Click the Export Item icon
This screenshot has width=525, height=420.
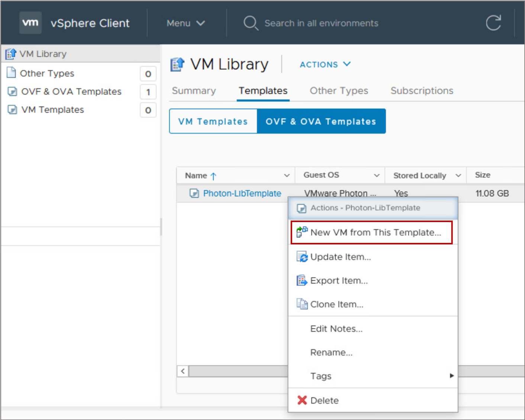point(302,280)
